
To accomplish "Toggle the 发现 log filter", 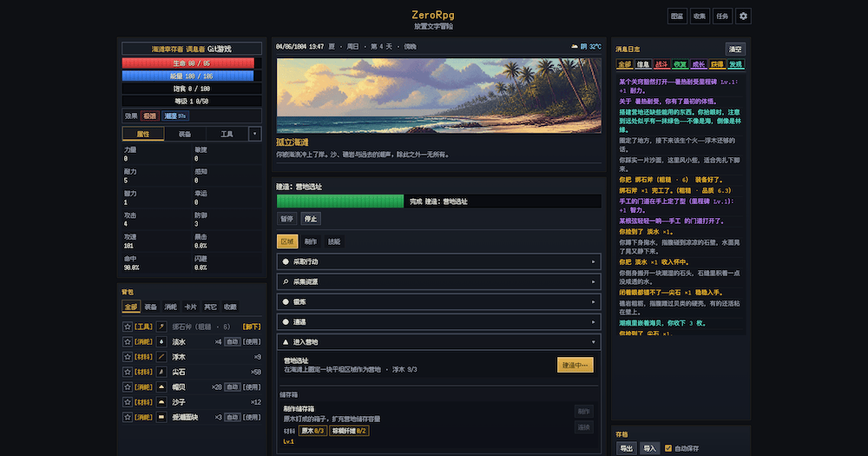I will [x=736, y=64].
